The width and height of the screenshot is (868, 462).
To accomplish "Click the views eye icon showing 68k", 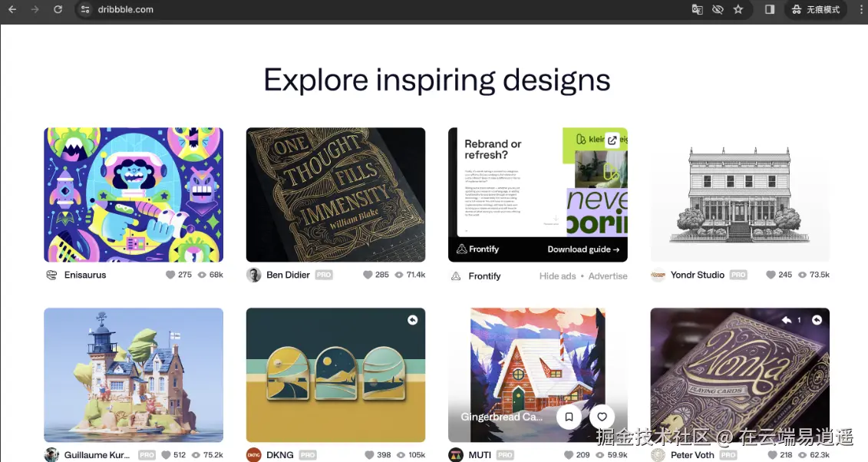I will 202,275.
